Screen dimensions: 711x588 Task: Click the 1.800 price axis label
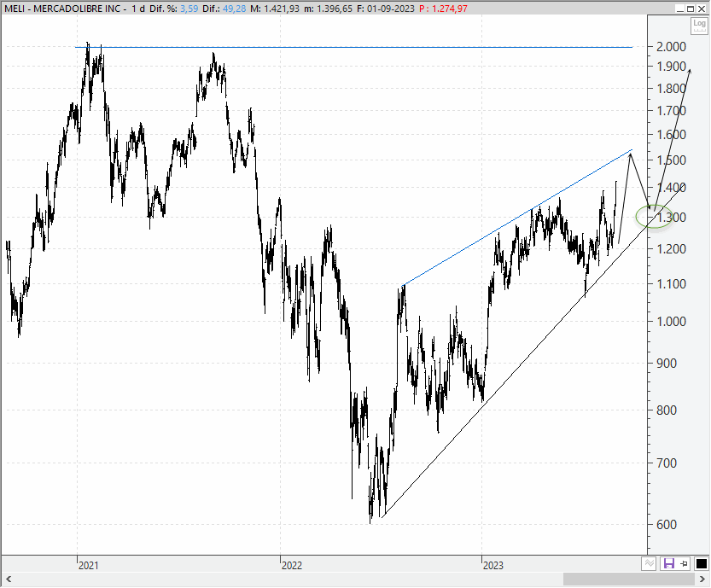point(671,88)
